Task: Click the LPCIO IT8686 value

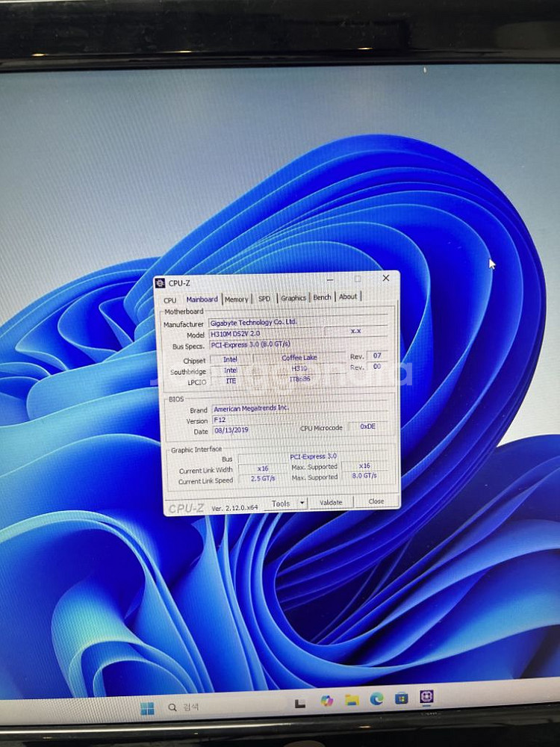Action: 299,379
